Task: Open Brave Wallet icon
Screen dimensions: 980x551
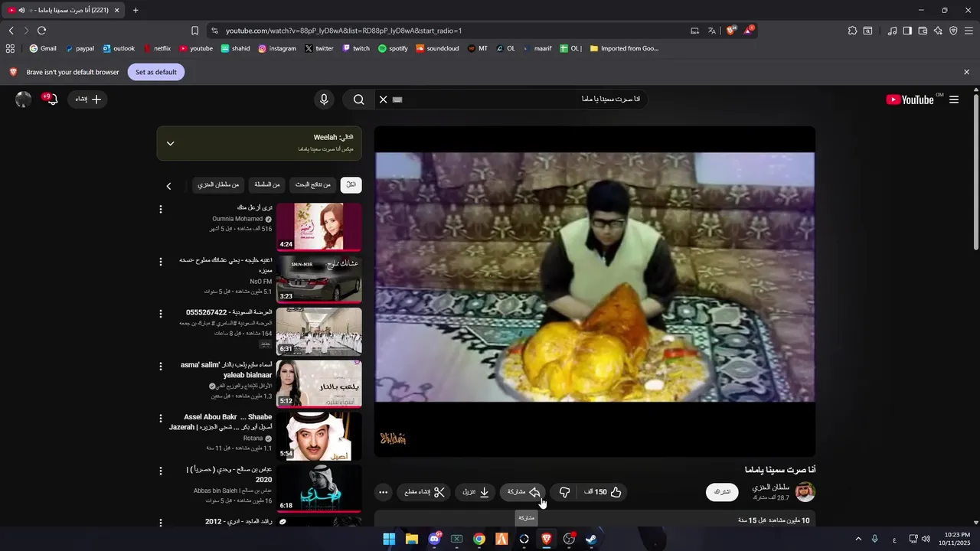Action: coord(923,31)
